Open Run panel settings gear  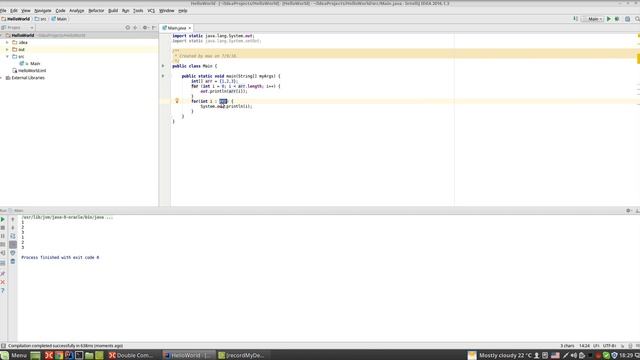tap(628, 211)
